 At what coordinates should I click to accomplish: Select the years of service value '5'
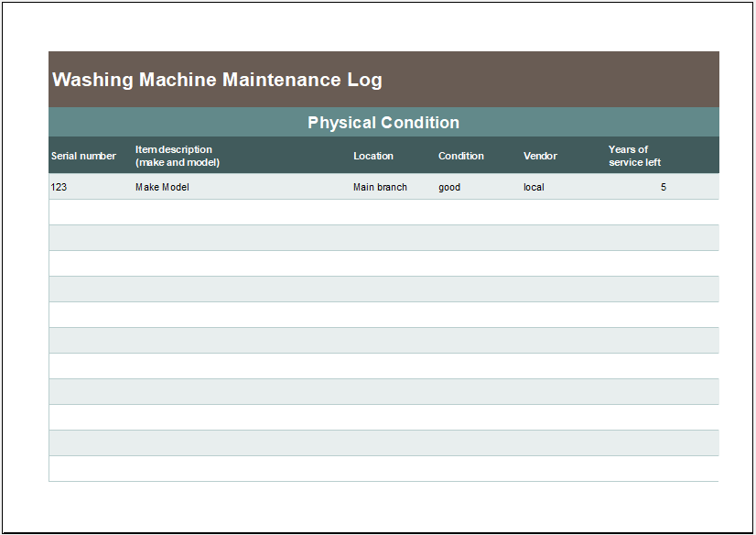(664, 187)
